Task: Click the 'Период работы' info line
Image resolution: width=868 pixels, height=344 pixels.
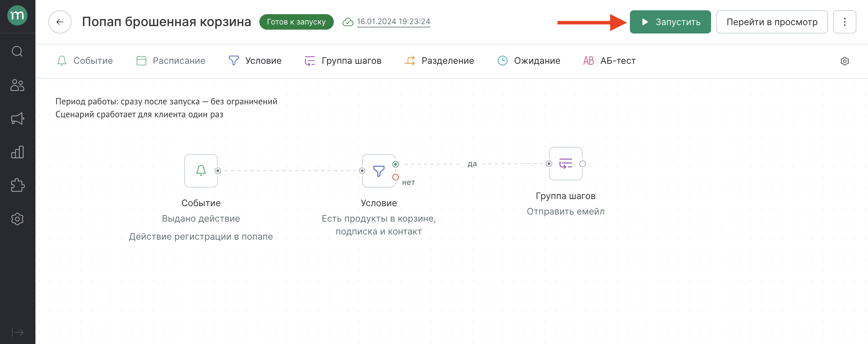Action: [166, 101]
